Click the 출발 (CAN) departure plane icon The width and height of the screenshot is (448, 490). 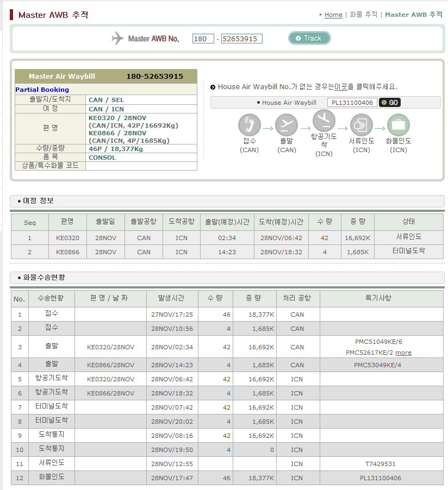287,125
